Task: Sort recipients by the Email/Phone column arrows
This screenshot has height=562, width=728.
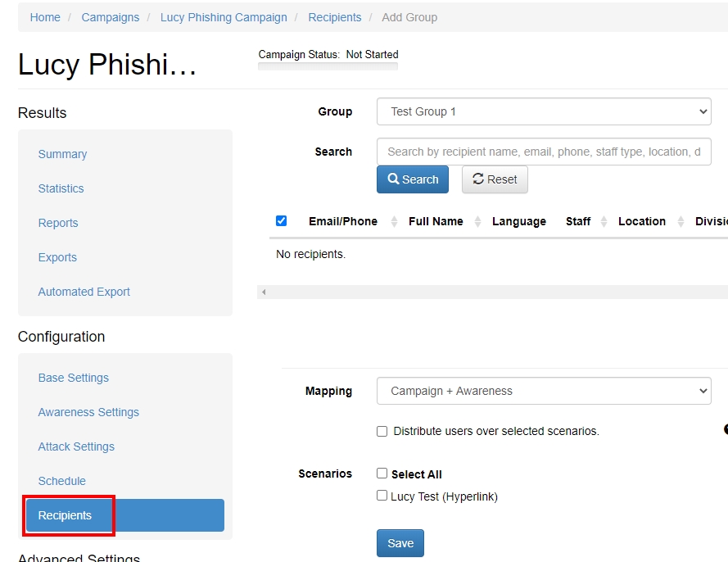Action: pyautogui.click(x=394, y=222)
